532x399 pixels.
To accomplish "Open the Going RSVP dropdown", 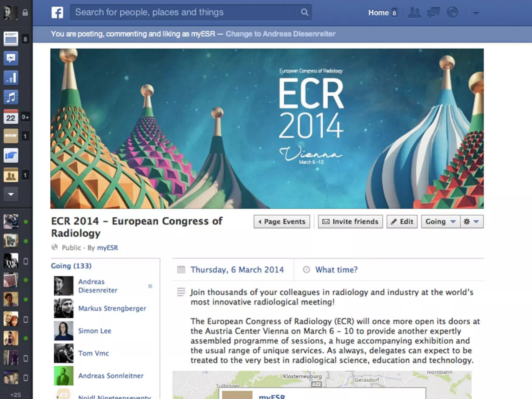I will pyautogui.click(x=441, y=222).
